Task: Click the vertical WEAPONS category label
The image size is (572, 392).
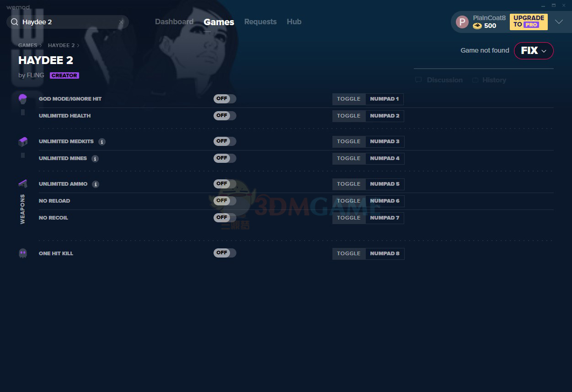Action: tap(23, 209)
